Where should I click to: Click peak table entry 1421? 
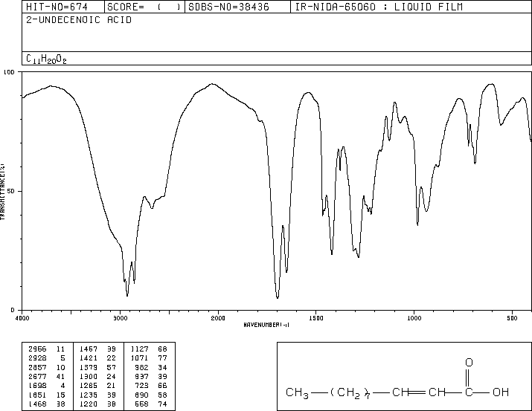point(89,358)
